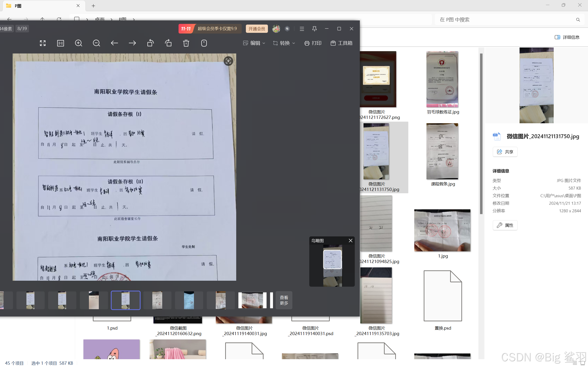Rotate the image counterclockwise
Viewport: 588px width, 367px height.
pyautogui.click(x=151, y=43)
